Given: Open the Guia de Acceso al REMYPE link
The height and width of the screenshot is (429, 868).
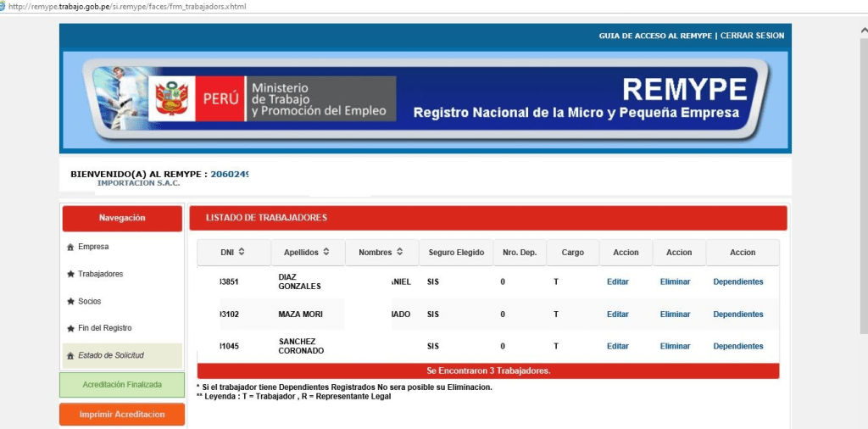Looking at the screenshot, I should (x=655, y=36).
